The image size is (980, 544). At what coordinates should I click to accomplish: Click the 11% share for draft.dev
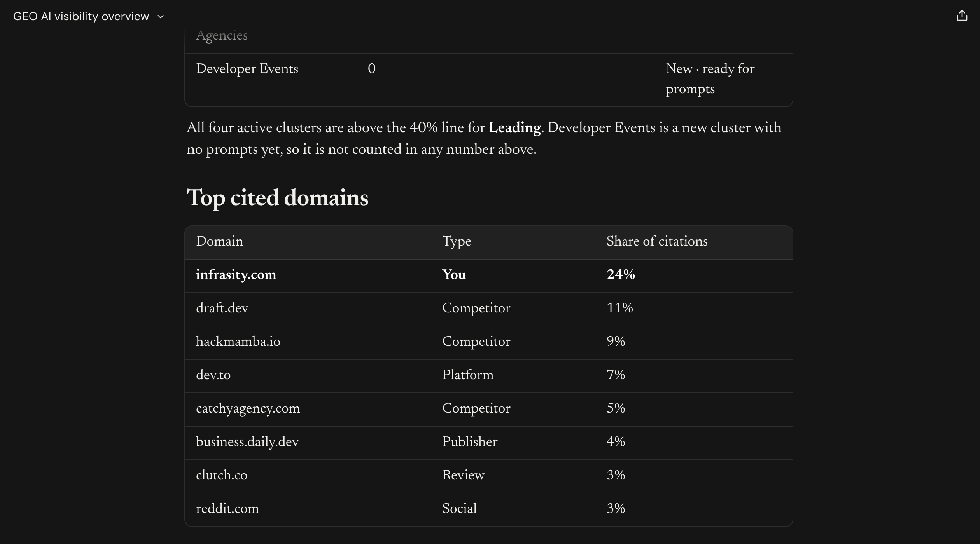coord(620,308)
